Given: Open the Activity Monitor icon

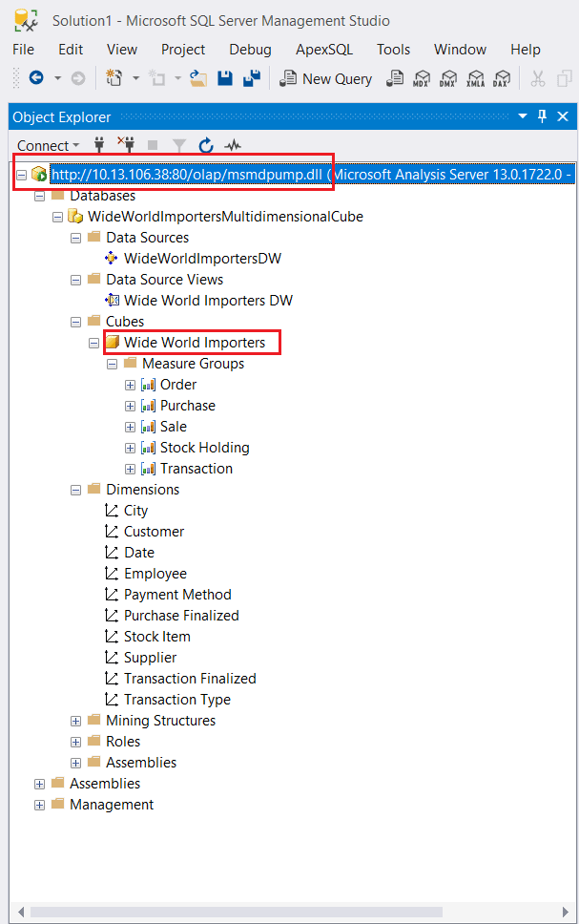Looking at the screenshot, I should point(233,146).
